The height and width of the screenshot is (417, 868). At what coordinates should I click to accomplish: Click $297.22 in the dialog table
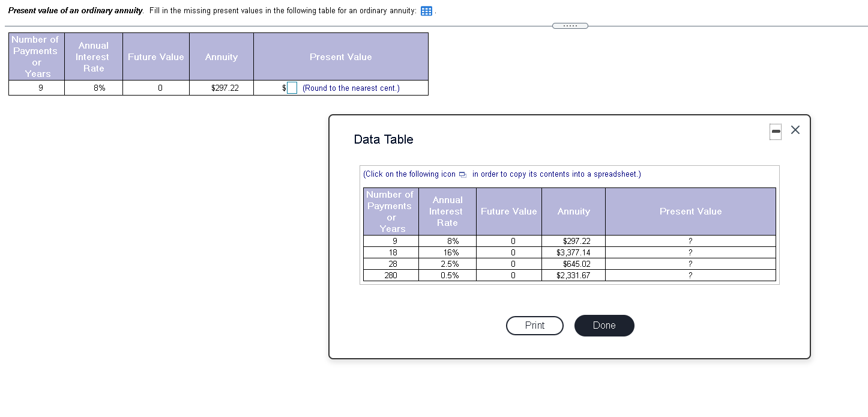click(x=576, y=242)
